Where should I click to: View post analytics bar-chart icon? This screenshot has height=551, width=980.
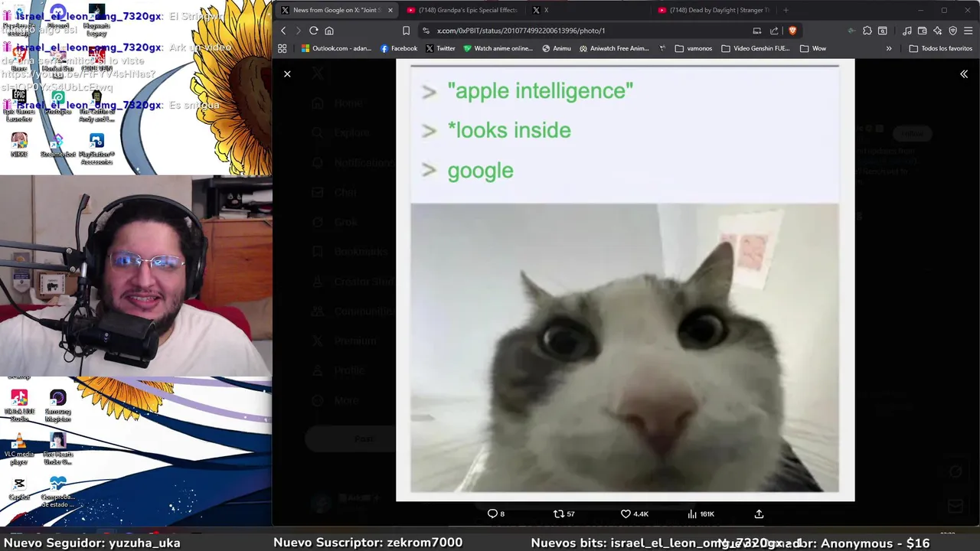coord(701,514)
